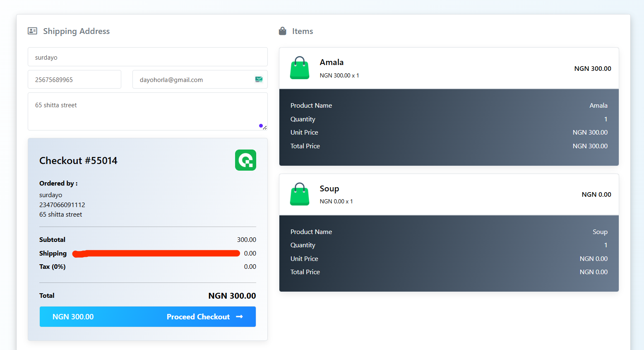Click into the 65 shitta street address box
Viewport: 644px width, 350px height.
point(141,111)
